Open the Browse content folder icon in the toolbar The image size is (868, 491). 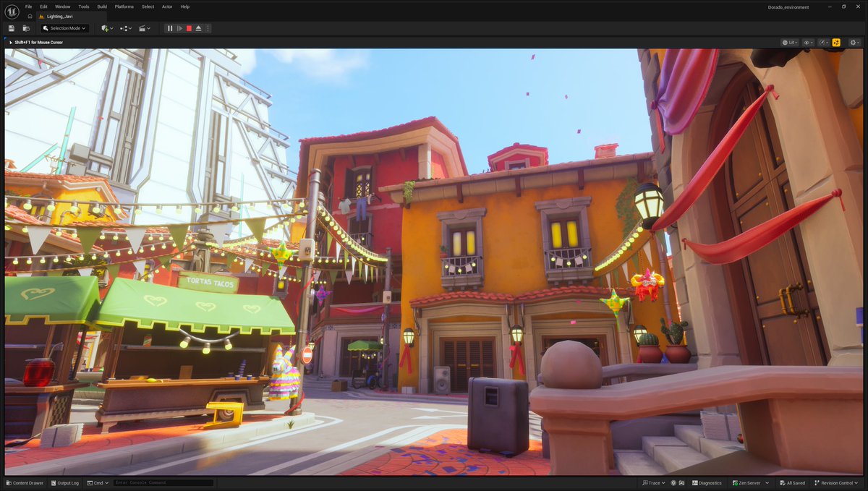click(x=26, y=28)
